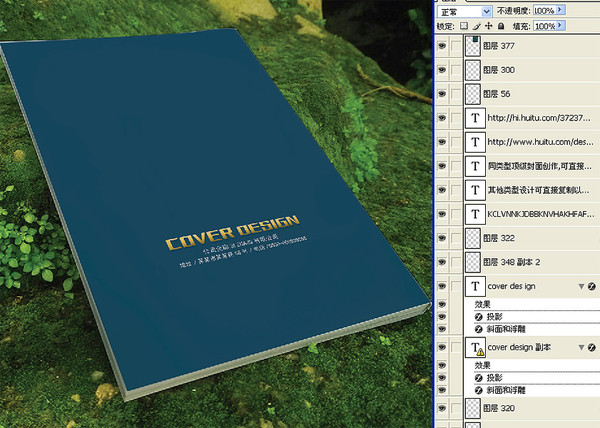
Task: Select 投影 effect row under cover des ign
Action: (x=536, y=317)
